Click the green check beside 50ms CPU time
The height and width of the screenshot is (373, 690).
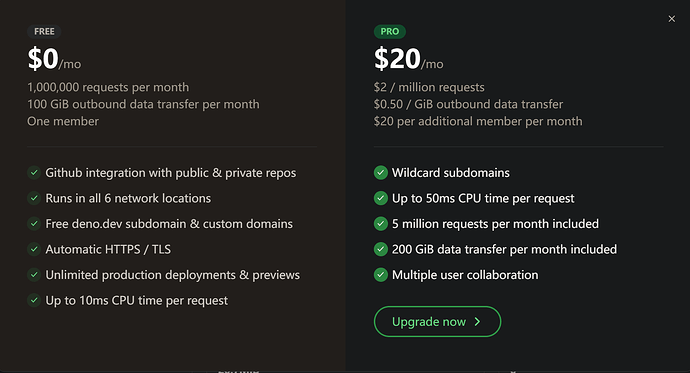pyautogui.click(x=381, y=198)
